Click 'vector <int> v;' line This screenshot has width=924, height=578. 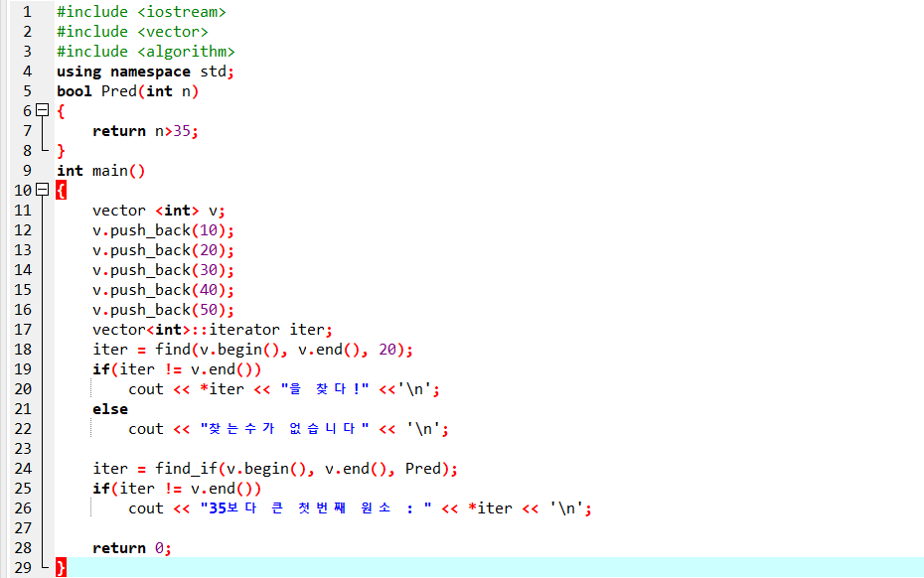(159, 211)
